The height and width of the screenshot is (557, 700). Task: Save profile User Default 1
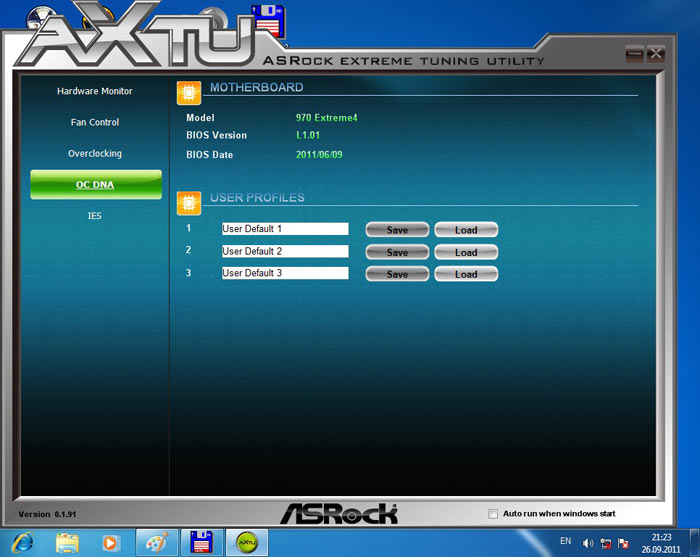[397, 230]
